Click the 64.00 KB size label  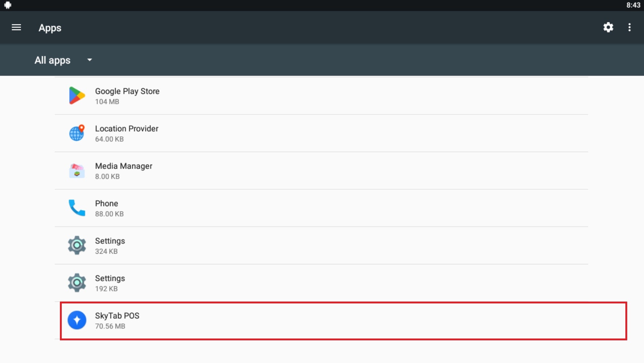[109, 139]
